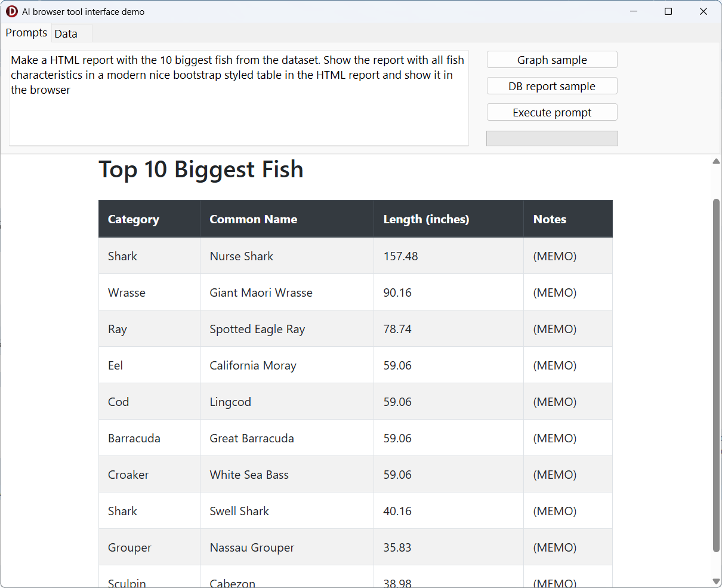722x588 pixels.
Task: Click the progress bar below Execute prompt
Action: (552, 138)
